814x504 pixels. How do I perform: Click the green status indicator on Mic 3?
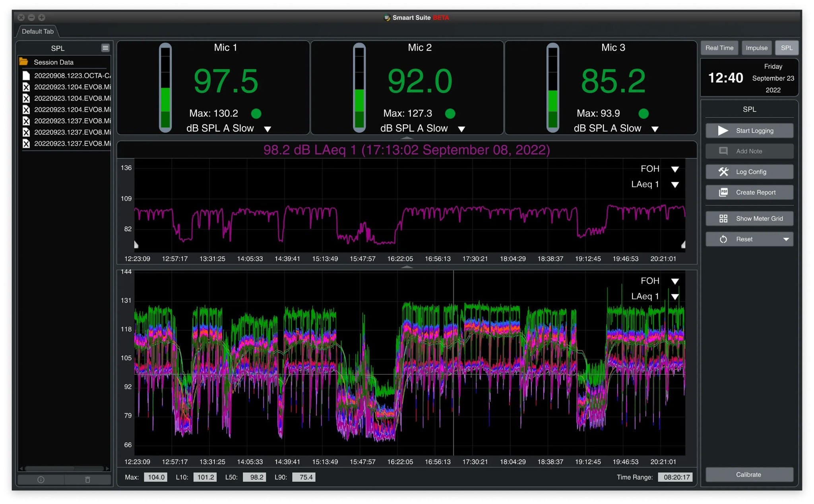click(643, 114)
